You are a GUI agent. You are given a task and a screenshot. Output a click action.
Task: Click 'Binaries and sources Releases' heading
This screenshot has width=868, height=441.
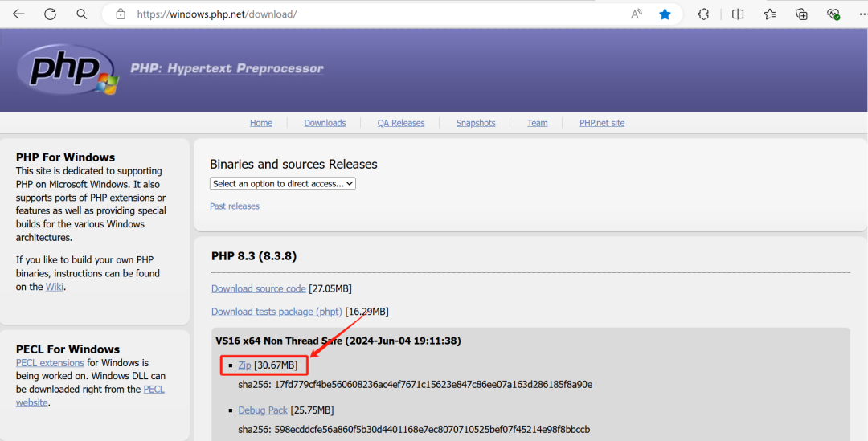(293, 165)
